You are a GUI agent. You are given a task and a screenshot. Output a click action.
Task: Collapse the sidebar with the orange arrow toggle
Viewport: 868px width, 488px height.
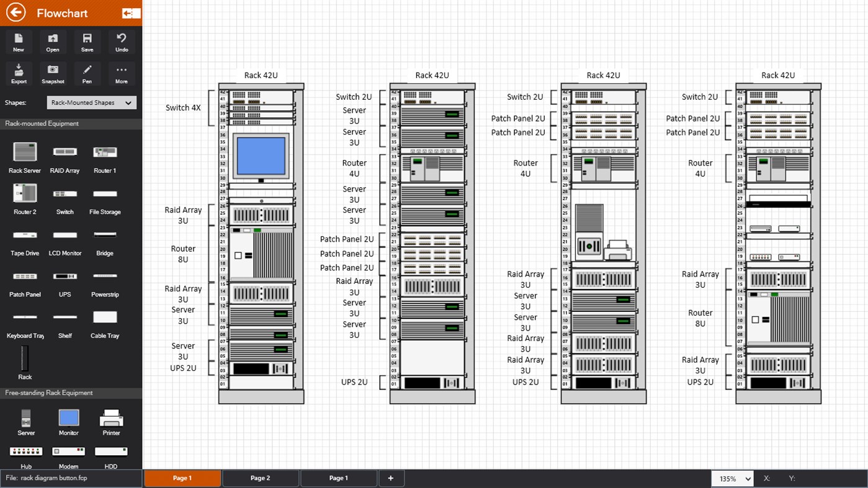(x=131, y=12)
